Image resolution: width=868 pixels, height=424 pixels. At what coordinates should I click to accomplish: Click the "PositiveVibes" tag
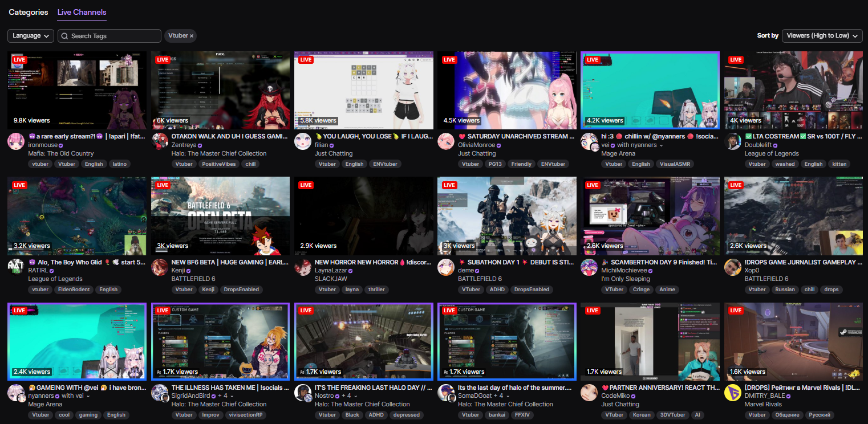coord(218,164)
